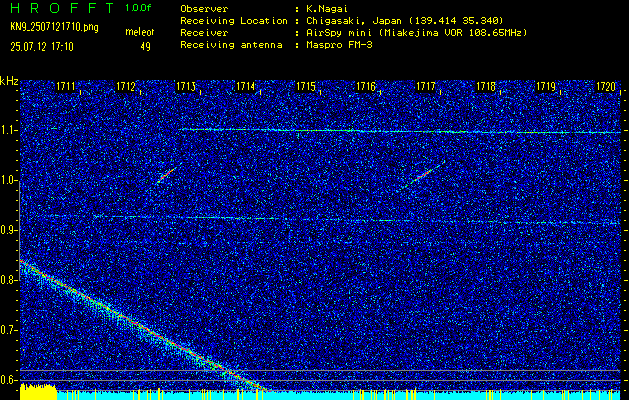629x400 pixels.
Task: Click the 1713 time marker
Action: (x=185, y=86)
